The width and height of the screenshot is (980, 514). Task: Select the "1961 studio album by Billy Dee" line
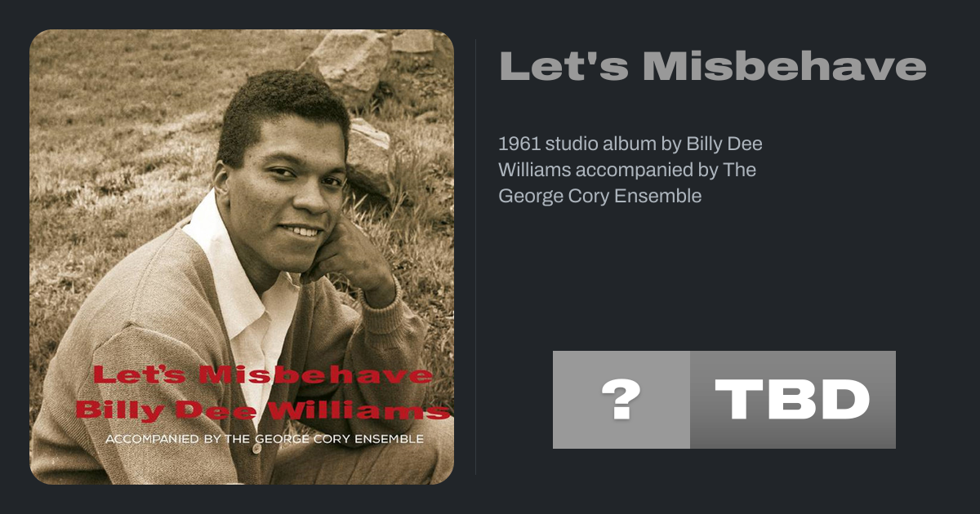click(630, 144)
